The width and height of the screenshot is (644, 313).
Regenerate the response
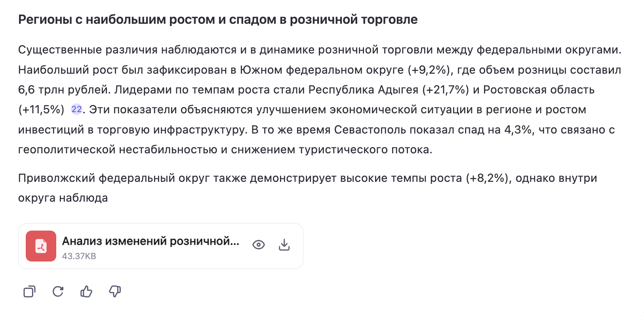(58, 292)
